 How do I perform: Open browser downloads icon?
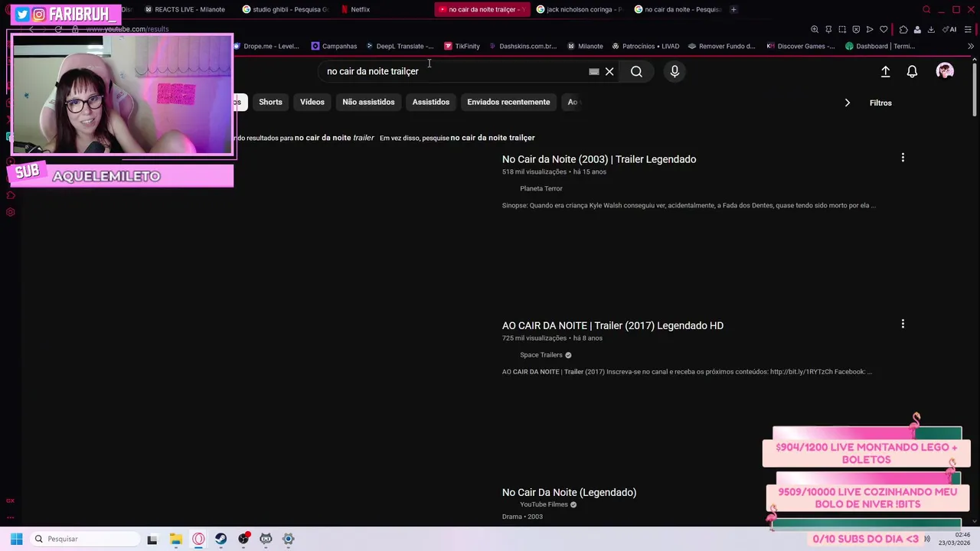pyautogui.click(x=931, y=29)
